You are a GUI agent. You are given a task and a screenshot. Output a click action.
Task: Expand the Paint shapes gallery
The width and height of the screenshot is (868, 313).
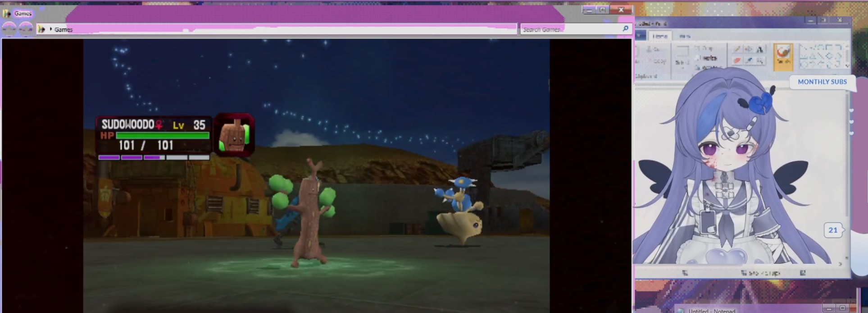tap(847, 66)
